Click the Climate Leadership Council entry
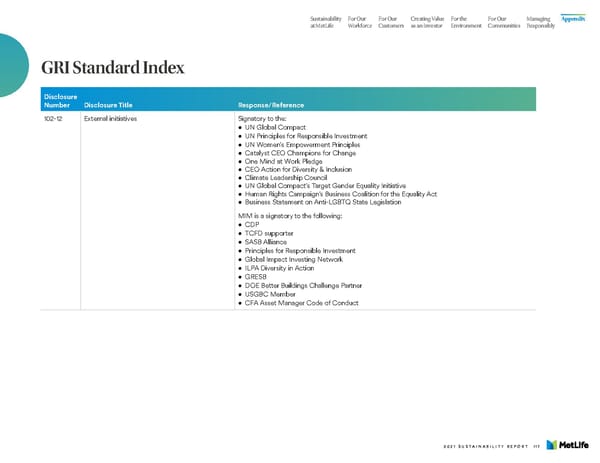 (286, 178)
